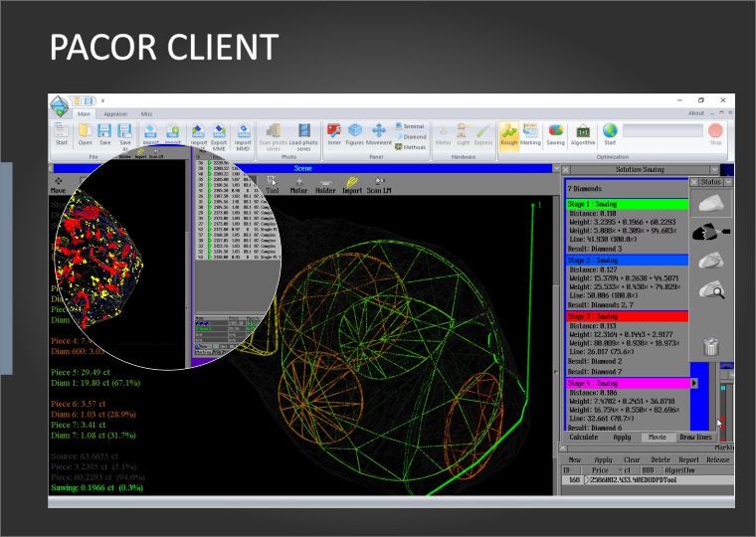Toggle the Marking optimization mode
Screen dimensions: 756x537
[530, 134]
